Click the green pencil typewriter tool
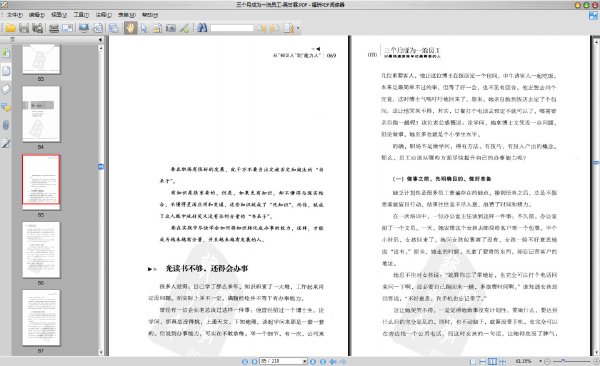The width and height of the screenshot is (600, 366). (x=184, y=28)
